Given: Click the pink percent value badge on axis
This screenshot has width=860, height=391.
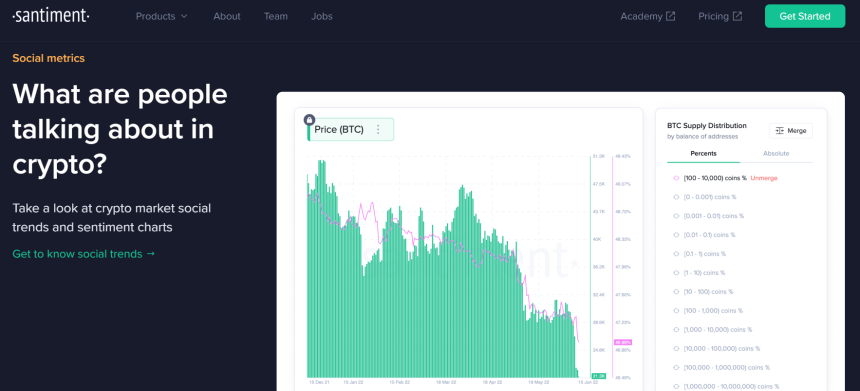Looking at the screenshot, I should coord(623,342).
